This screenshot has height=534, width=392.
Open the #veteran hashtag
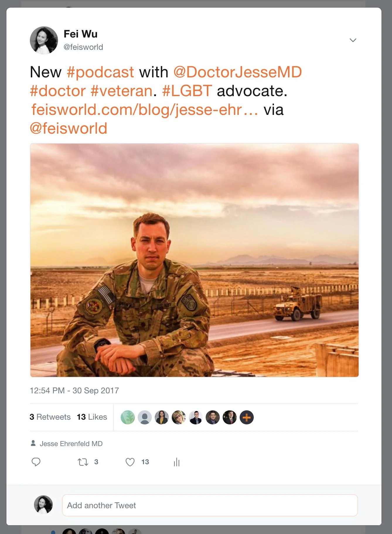coord(122,91)
